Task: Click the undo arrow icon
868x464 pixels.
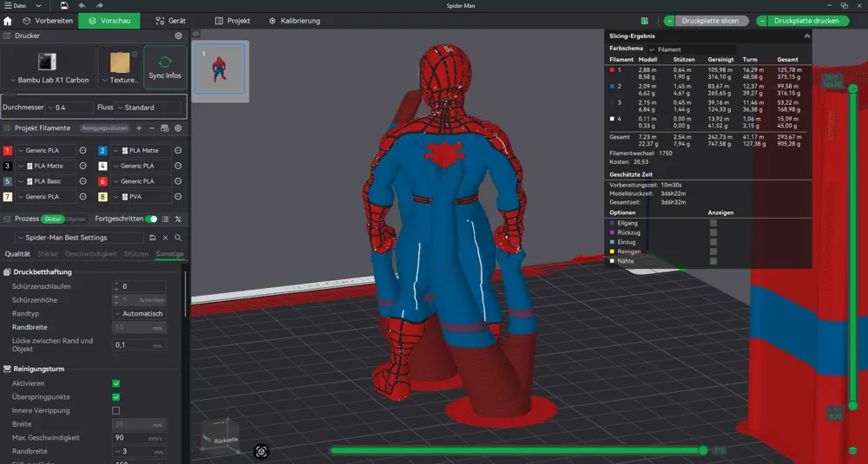Action: coord(82,5)
